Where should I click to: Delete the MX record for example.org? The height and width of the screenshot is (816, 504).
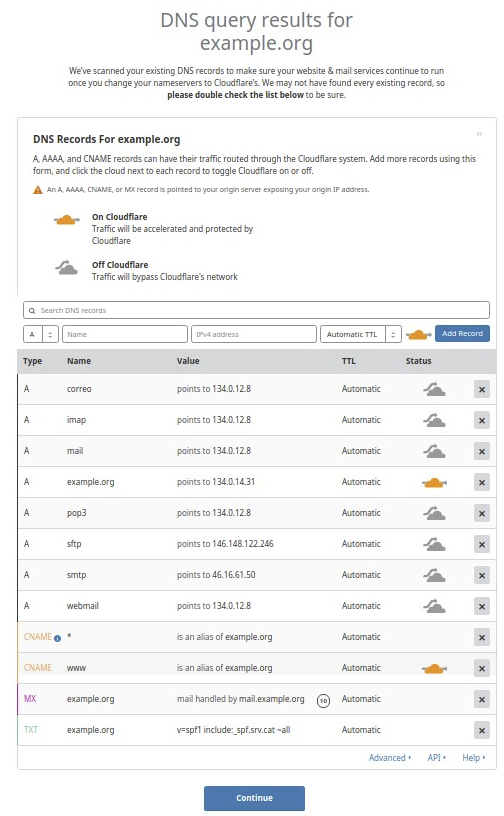click(482, 699)
